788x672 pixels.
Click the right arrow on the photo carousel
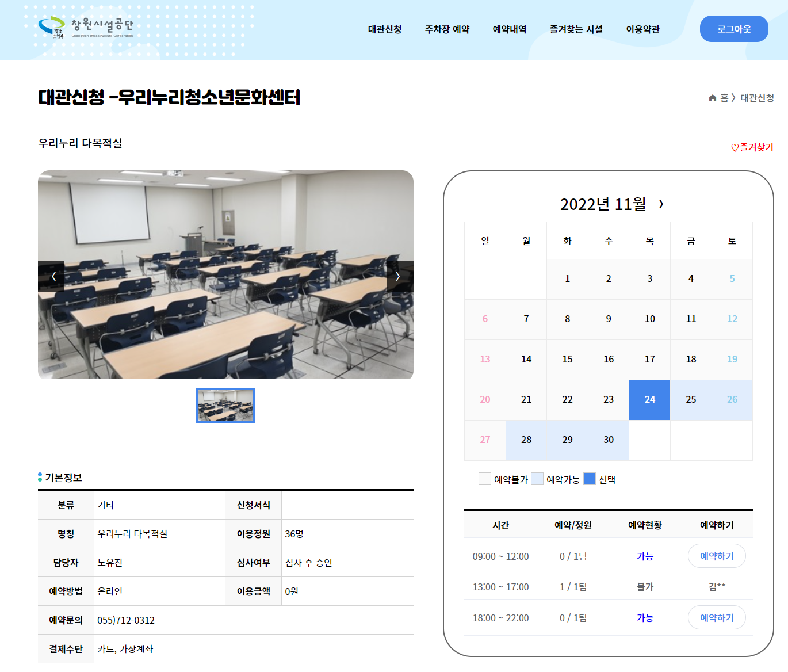pyautogui.click(x=397, y=276)
